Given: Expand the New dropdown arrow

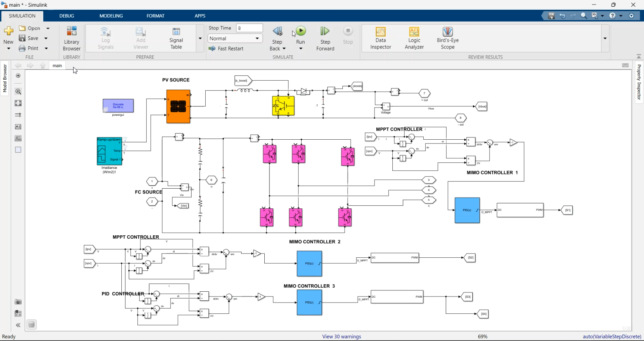Looking at the screenshot, I should coord(9,49).
